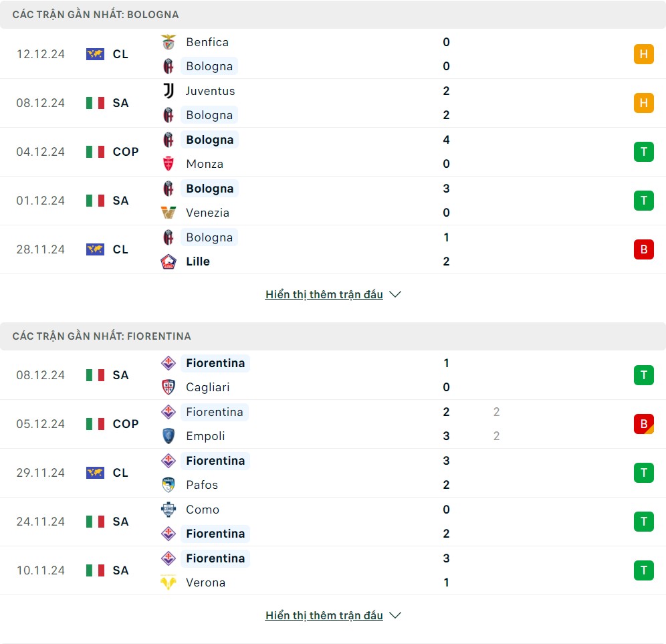Click the Juventus logo icon
The width and height of the screenshot is (666, 644).
(169, 91)
